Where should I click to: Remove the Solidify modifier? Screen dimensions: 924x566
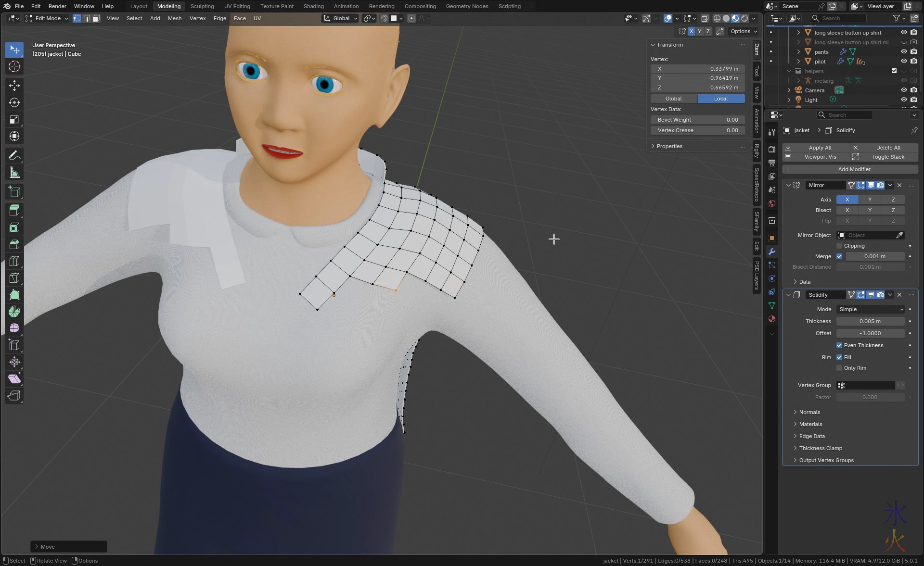pyautogui.click(x=899, y=295)
